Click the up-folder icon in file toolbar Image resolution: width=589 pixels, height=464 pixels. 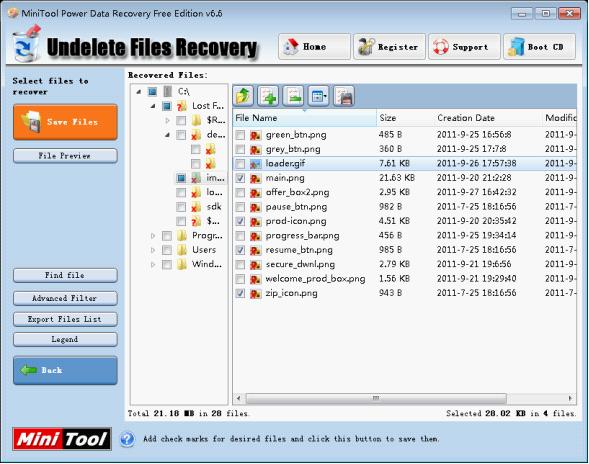(x=243, y=96)
